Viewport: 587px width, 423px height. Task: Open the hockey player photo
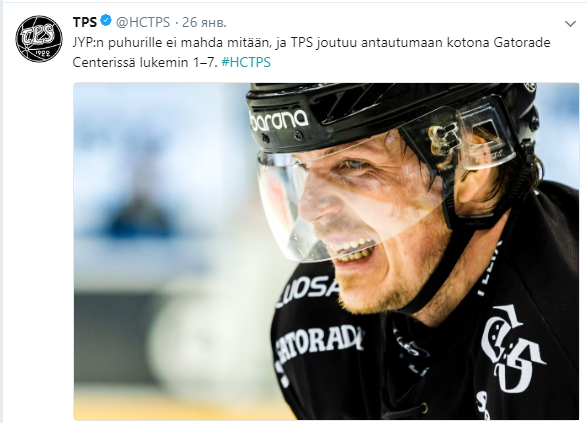coord(326,251)
